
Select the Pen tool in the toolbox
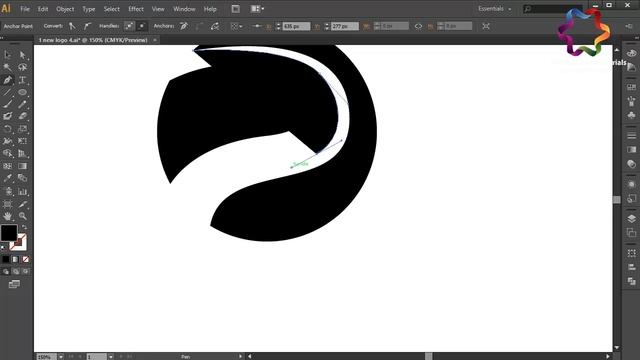click(8, 80)
